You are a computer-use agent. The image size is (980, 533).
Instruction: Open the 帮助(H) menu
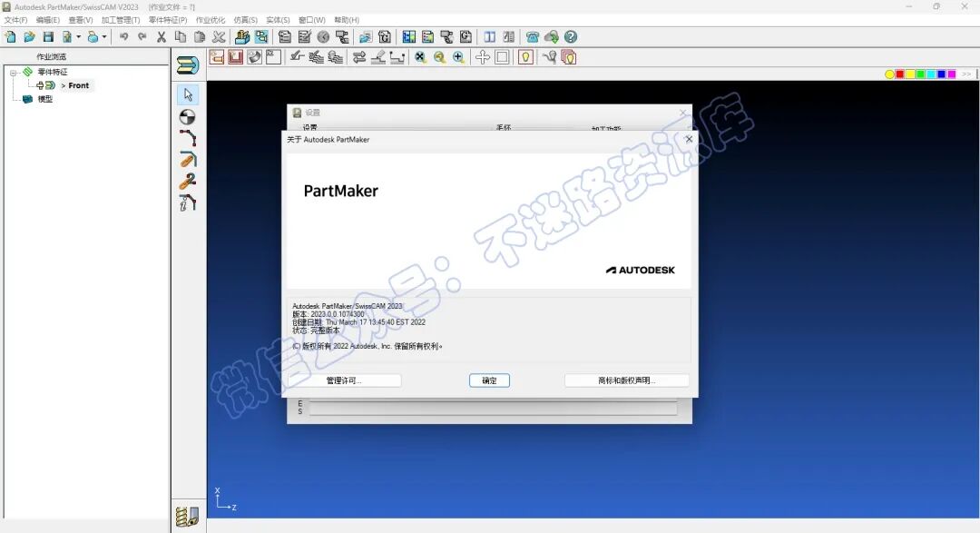(347, 20)
